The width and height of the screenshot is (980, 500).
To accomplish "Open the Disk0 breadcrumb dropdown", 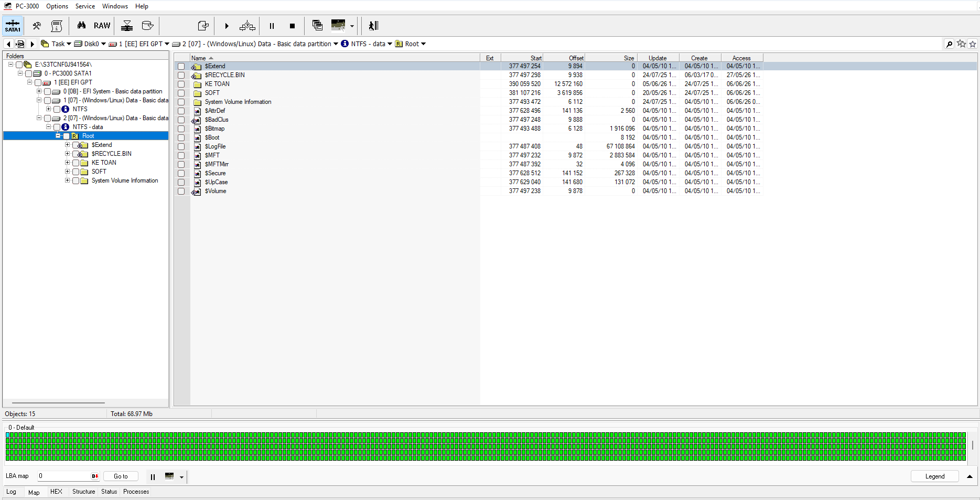I will pyautogui.click(x=103, y=44).
